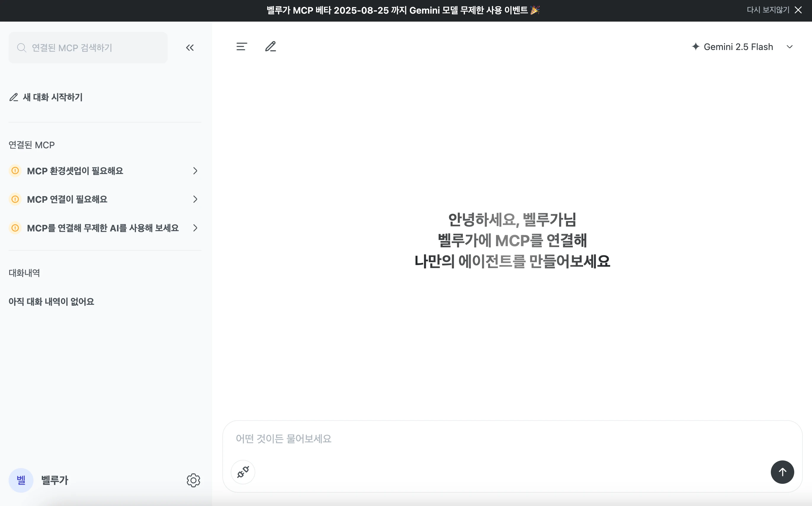Viewport: 812px width, 506px height.
Task: Click the 어떤 것이든 물어보세요 message input
Action: pos(512,439)
